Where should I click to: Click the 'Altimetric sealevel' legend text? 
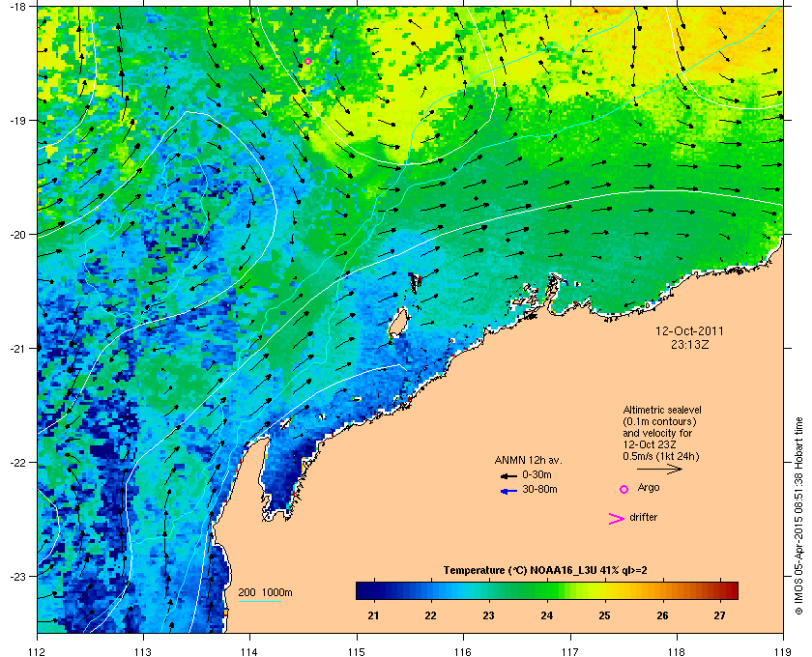coord(662,410)
